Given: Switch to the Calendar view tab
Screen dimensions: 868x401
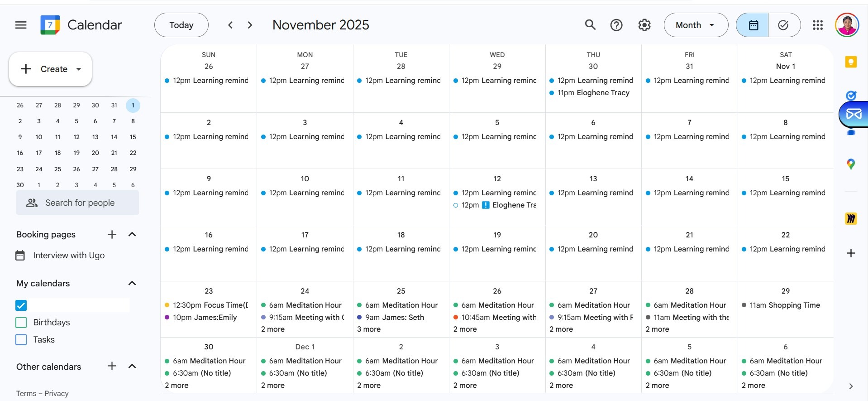Looking at the screenshot, I should click(x=753, y=25).
